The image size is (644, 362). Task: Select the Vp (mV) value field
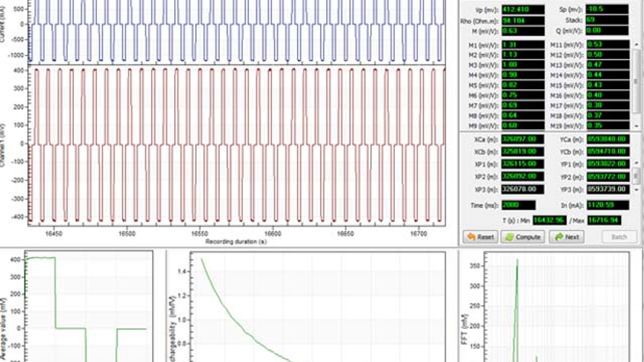[x=523, y=10]
